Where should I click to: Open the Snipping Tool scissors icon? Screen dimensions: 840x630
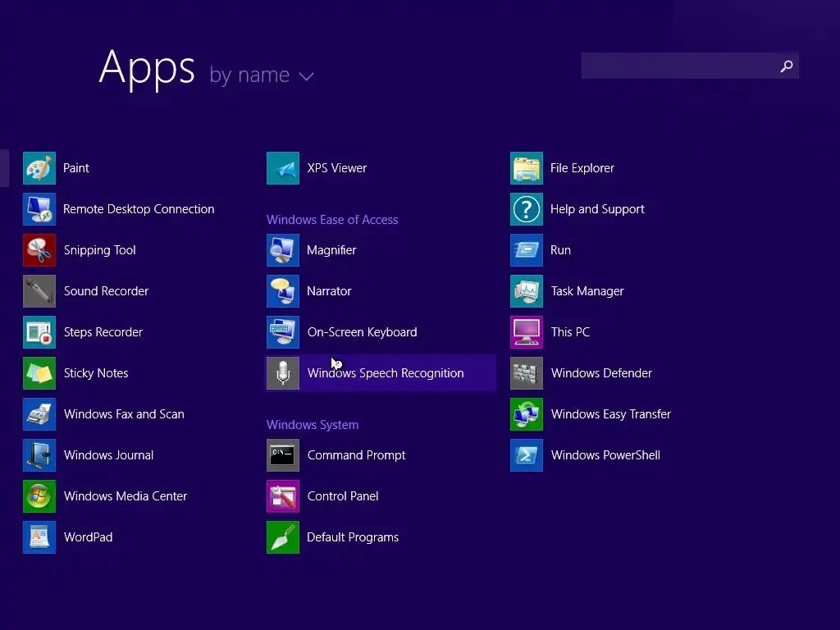[x=39, y=250]
